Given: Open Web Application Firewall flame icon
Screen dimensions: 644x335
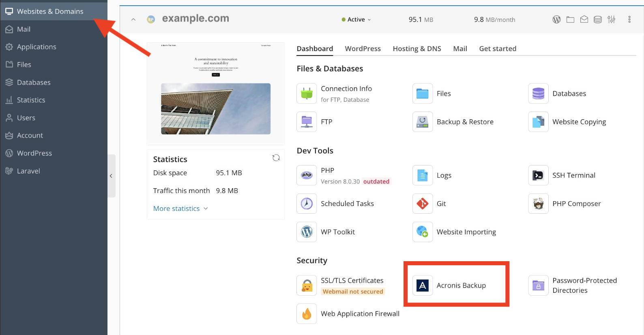Looking at the screenshot, I should 307,314.
